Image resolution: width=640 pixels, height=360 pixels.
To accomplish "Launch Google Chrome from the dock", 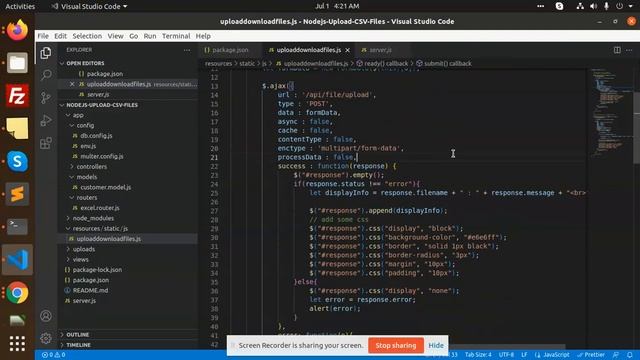I will pos(17,292).
